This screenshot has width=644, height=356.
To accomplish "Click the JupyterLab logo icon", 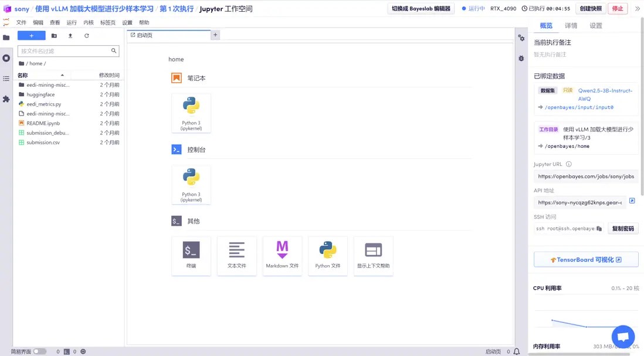I will [6, 23].
